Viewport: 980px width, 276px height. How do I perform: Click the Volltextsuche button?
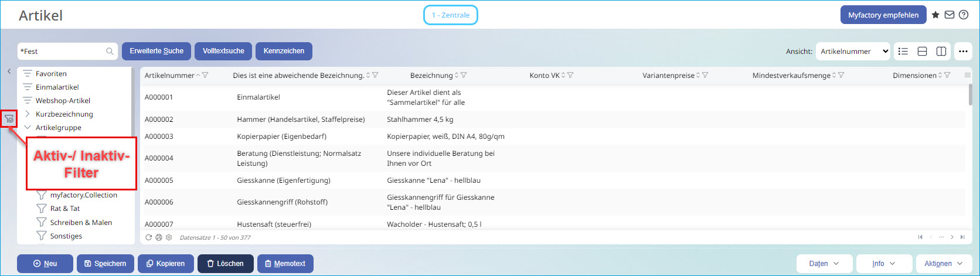pos(223,51)
